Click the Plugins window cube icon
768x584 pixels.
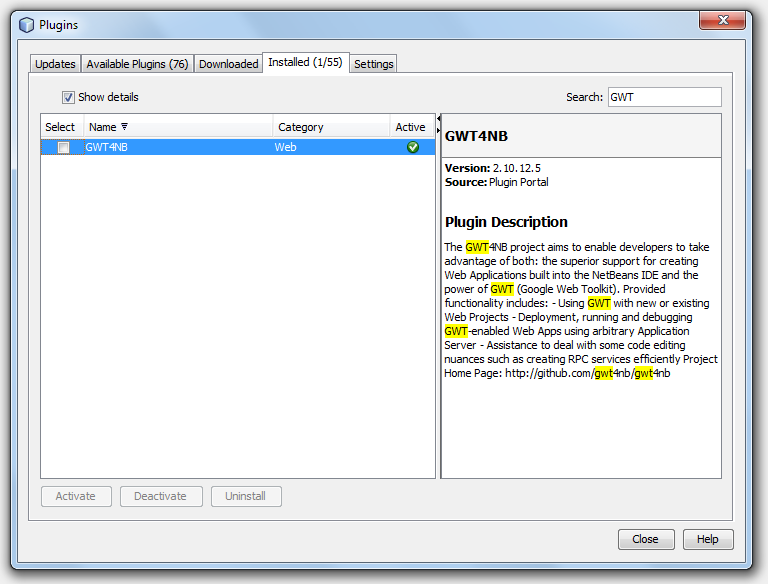26,24
